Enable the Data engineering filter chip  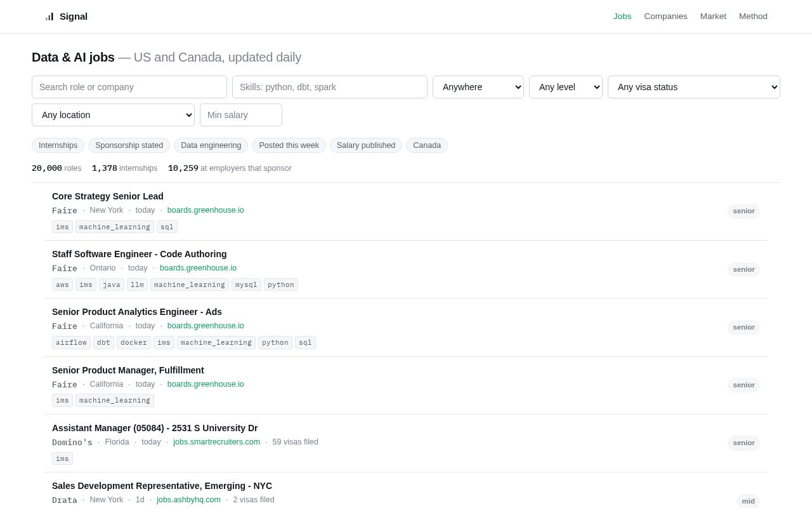click(211, 145)
